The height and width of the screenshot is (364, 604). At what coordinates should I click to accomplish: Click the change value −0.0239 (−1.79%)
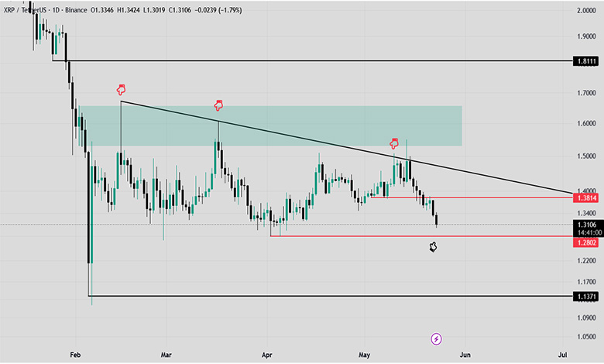click(218, 10)
